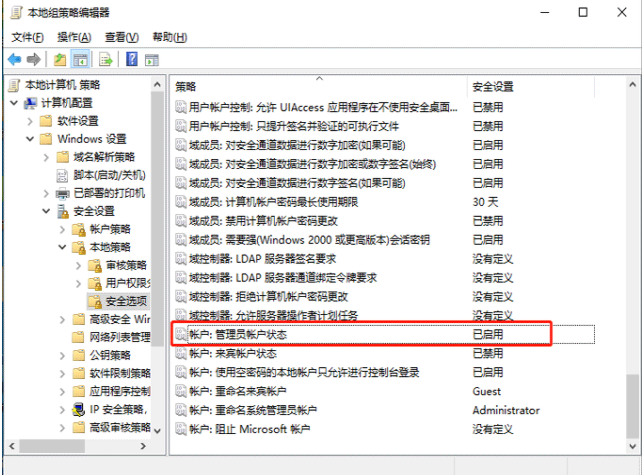
Task: Collapse the 计算机配置 tree node
Action: click(x=13, y=103)
